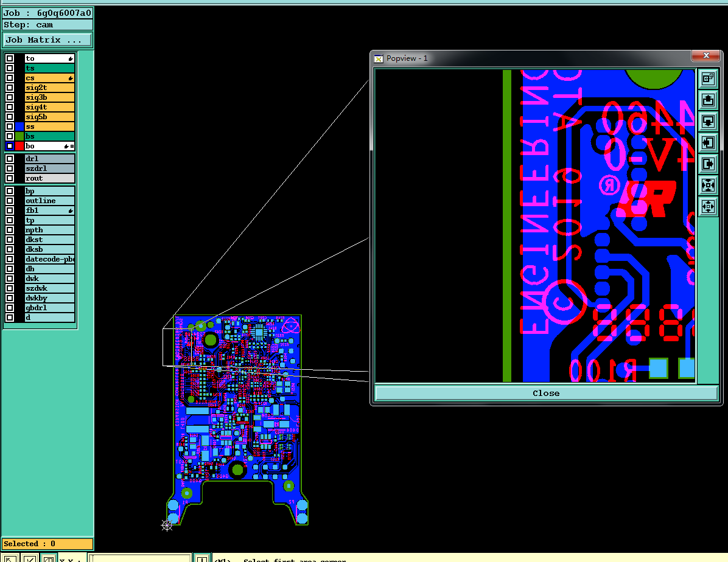Pan Popview right with the right-arrow icon
728x562 pixels.
708,164
